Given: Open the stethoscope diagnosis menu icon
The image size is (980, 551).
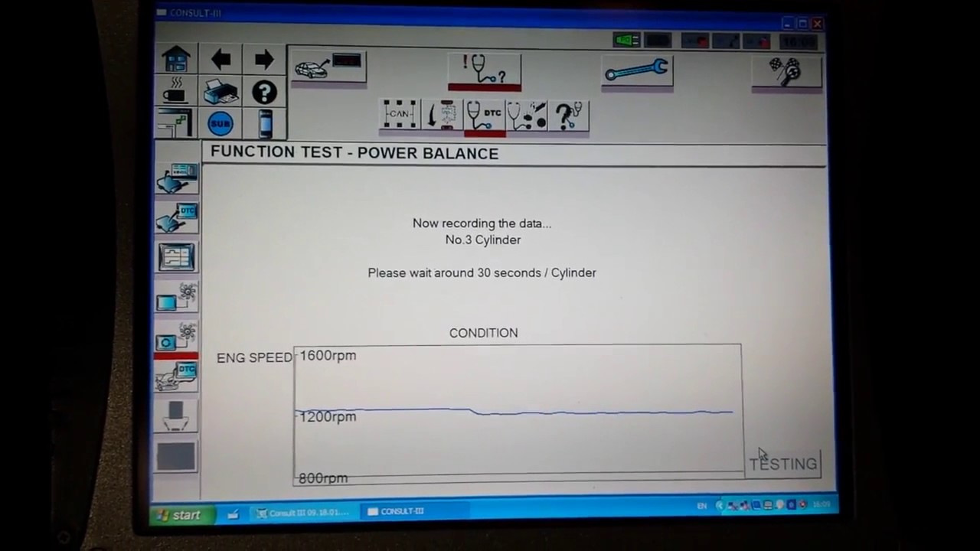Looking at the screenshot, I should (485, 70).
